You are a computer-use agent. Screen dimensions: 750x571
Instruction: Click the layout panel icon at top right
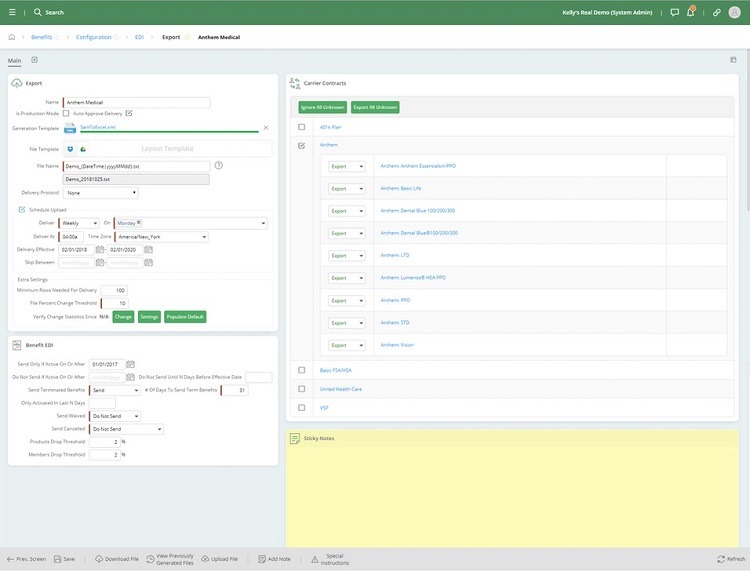coord(733,60)
